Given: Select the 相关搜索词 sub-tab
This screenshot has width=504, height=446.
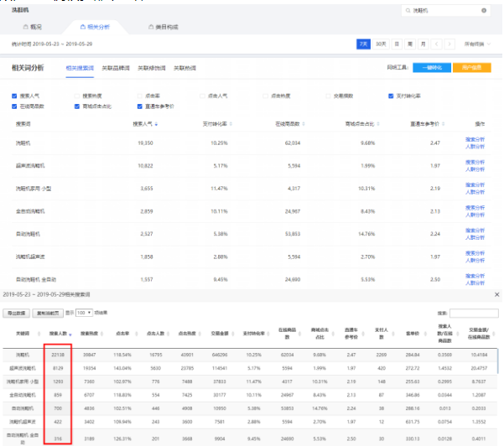Looking at the screenshot, I should coord(80,68).
